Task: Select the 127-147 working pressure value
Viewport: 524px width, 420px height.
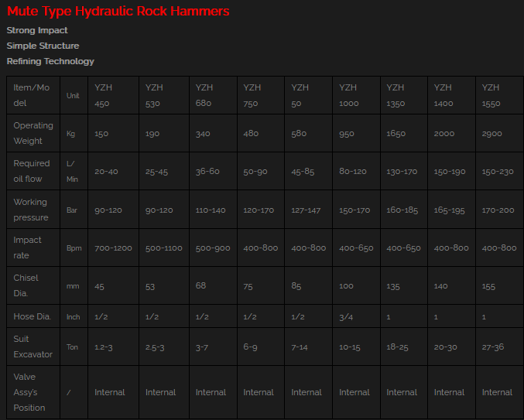Action: [307, 210]
